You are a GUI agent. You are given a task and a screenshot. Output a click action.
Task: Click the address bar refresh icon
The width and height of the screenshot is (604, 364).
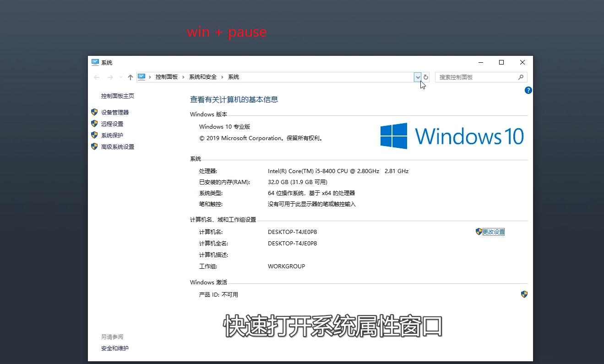[x=426, y=77]
